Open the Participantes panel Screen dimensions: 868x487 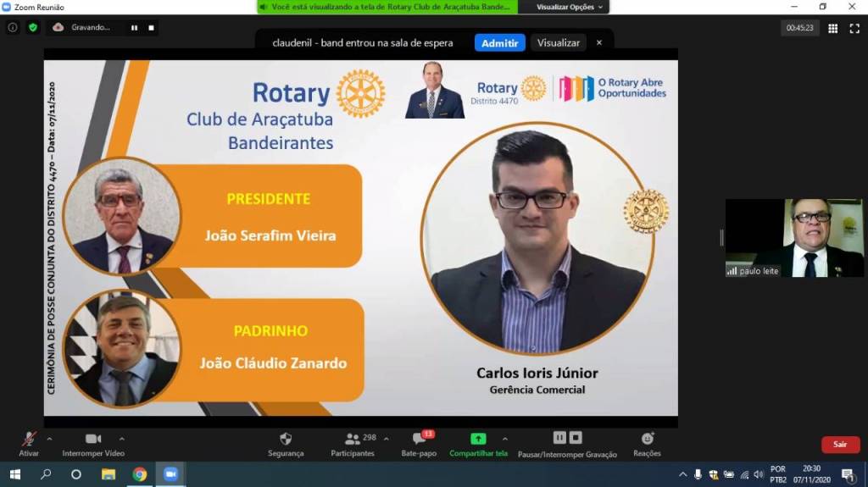[353, 439]
